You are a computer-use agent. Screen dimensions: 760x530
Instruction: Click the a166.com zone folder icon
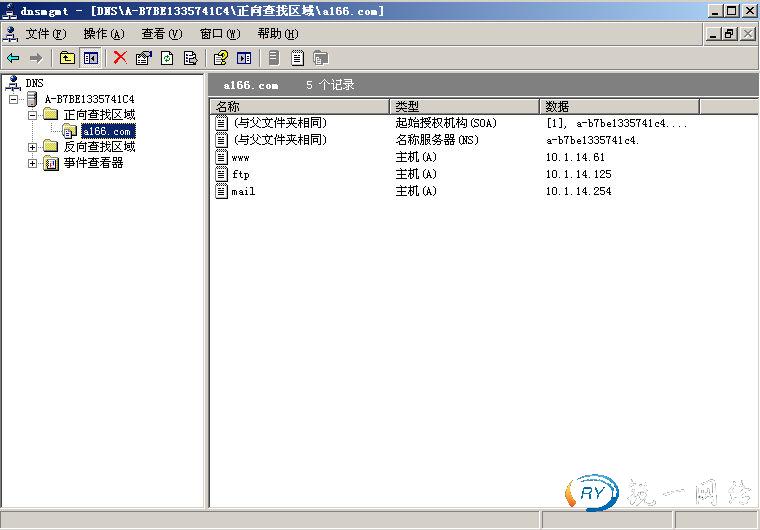(x=69, y=131)
